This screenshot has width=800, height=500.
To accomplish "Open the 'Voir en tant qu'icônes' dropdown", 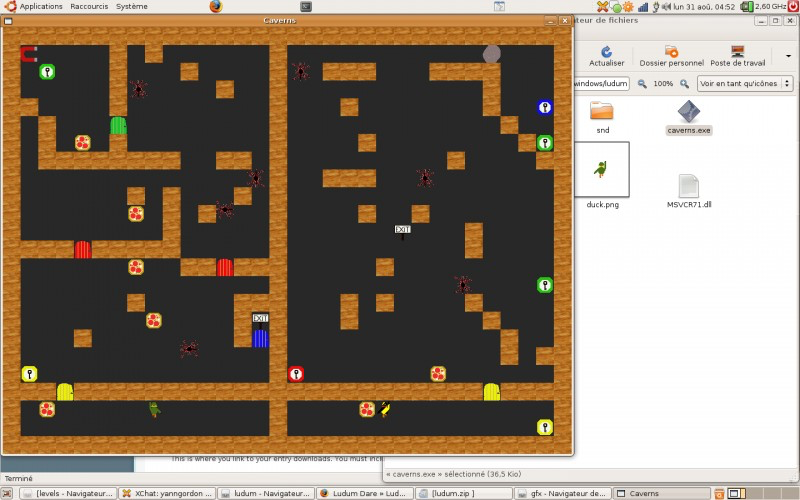I will [745, 83].
